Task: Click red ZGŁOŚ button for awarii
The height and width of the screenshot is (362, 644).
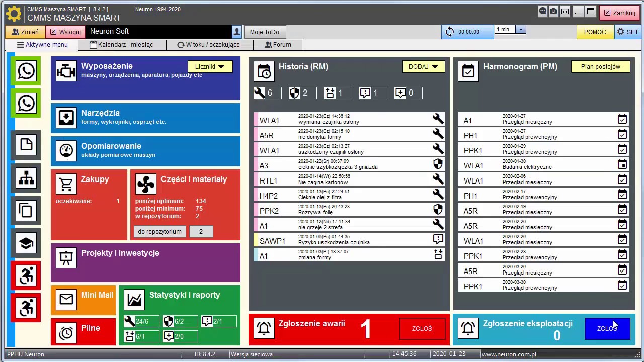Action: pos(422,328)
